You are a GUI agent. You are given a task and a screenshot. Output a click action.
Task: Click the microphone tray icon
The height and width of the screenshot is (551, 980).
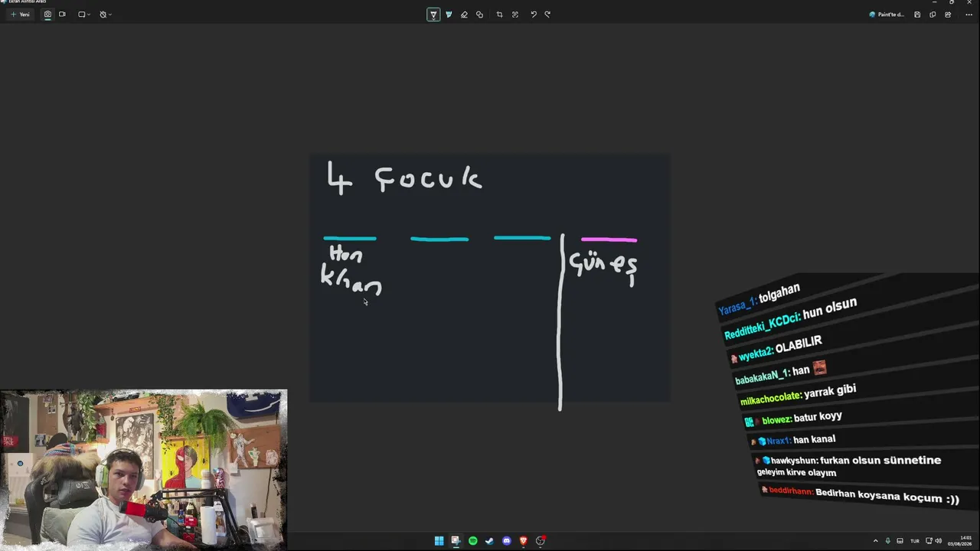click(x=887, y=541)
